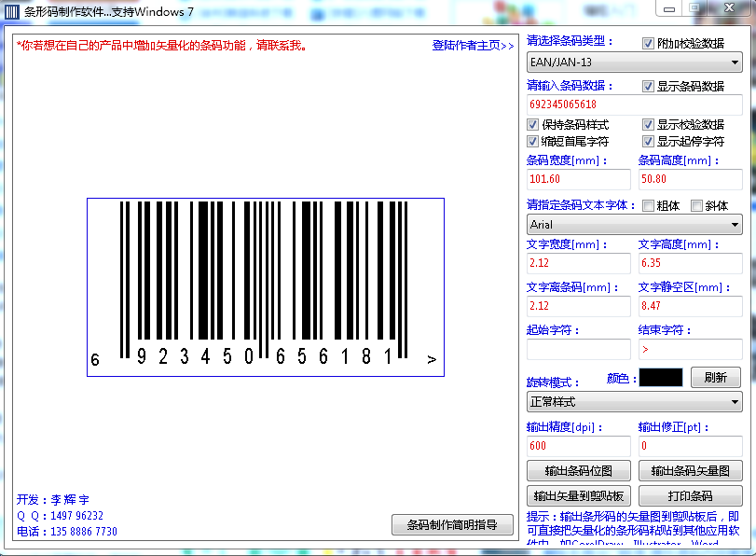Click the 刷新 refresh button
Viewport: 756px width, 556px height.
point(715,378)
